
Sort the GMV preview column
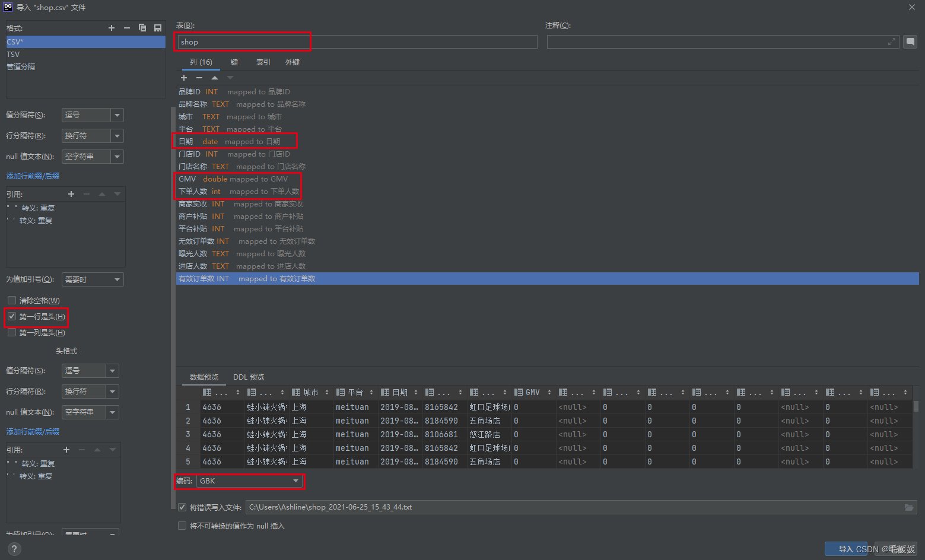549,392
